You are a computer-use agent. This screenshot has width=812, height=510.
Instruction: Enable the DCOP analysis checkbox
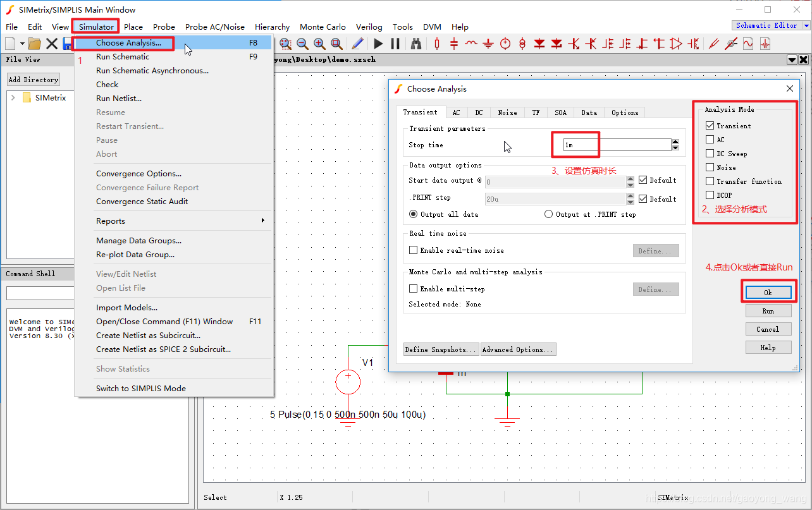click(x=710, y=195)
